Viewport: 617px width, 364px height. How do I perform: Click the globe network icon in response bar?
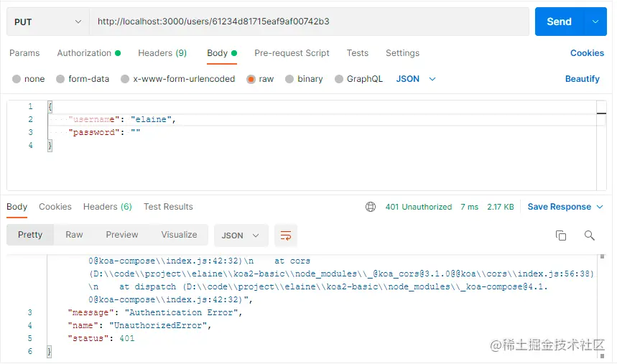(371, 207)
